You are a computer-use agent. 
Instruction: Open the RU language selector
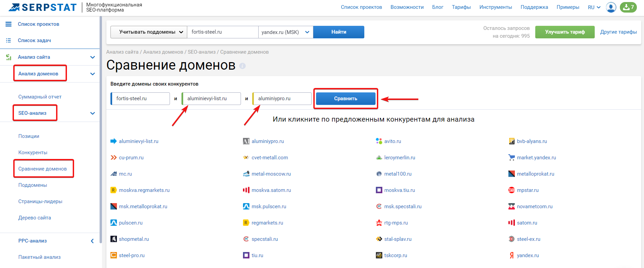(594, 7)
